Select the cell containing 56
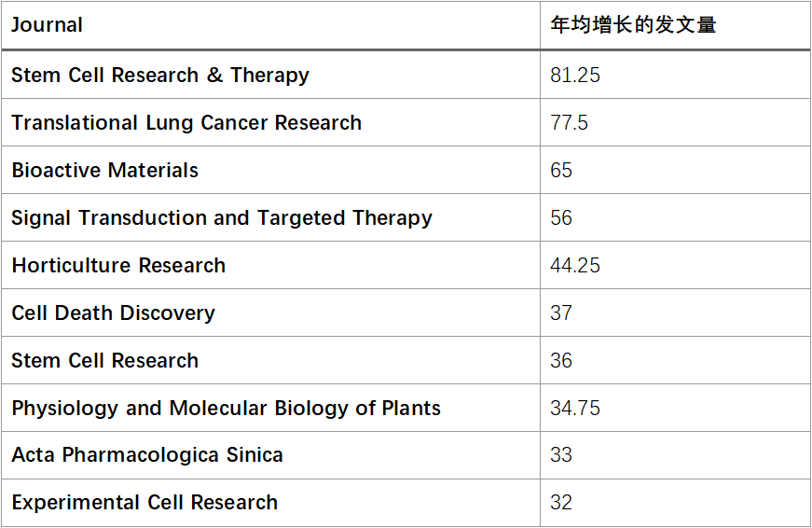 point(675,217)
